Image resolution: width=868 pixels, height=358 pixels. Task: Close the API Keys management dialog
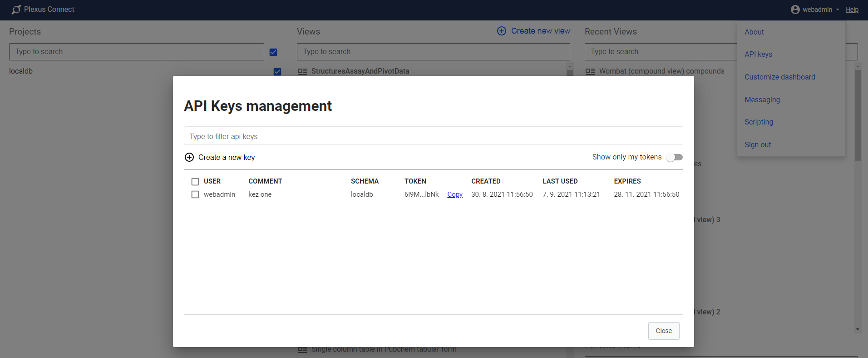663,331
